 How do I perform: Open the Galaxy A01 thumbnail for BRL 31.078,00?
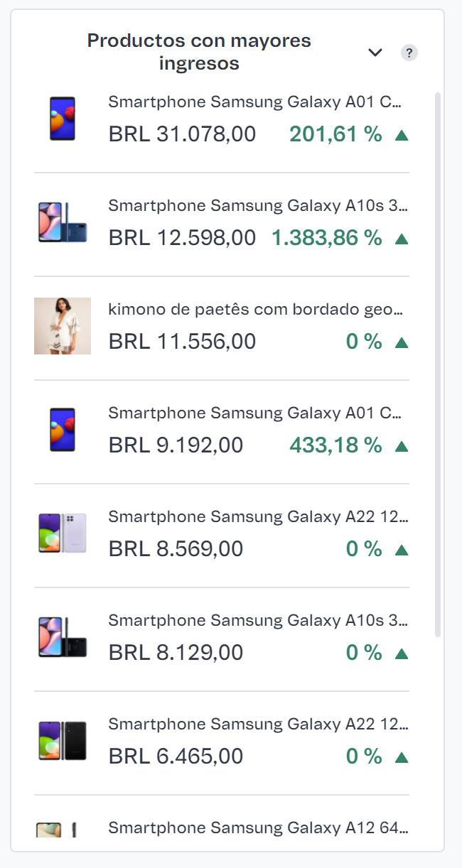[63, 119]
